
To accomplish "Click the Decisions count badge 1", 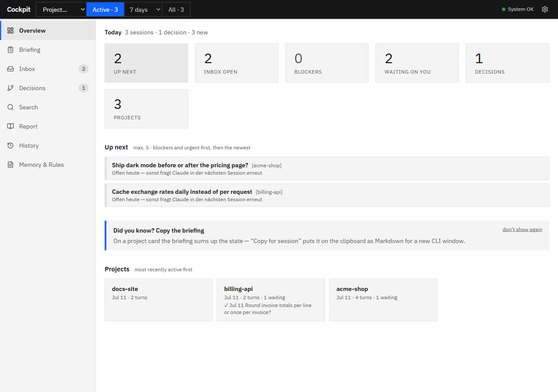I will 83,88.
